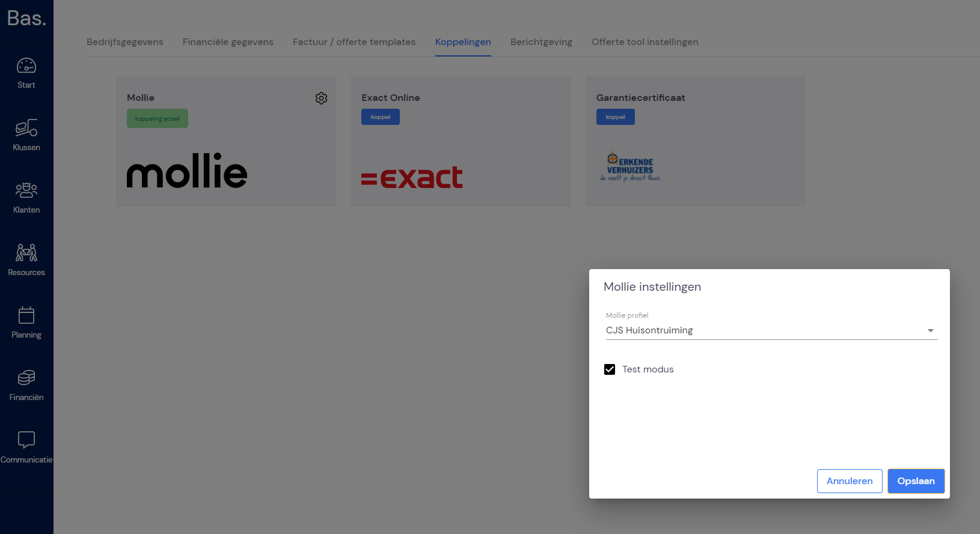Open the Mollie profiel dropdown
The width and height of the screenshot is (980, 534).
[x=771, y=330]
